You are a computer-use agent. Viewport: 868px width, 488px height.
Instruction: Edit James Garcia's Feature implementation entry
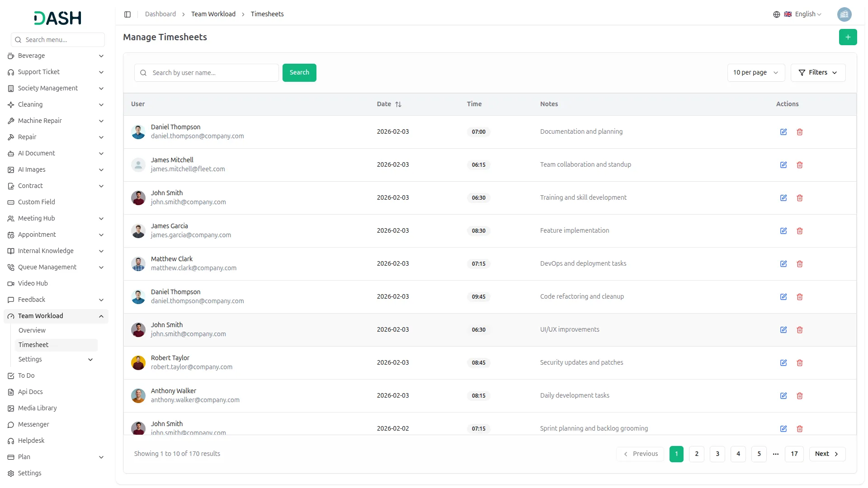tap(783, 231)
